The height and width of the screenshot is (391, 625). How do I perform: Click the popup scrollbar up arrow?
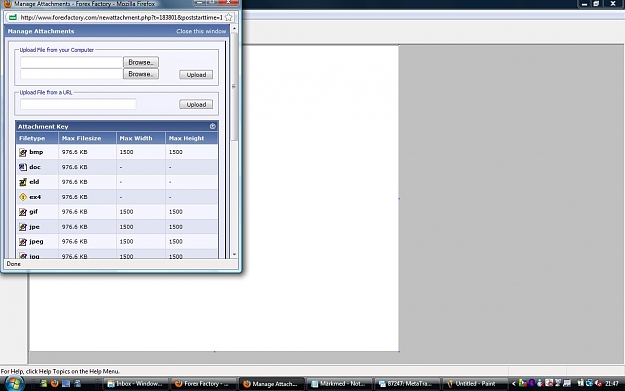point(234,29)
